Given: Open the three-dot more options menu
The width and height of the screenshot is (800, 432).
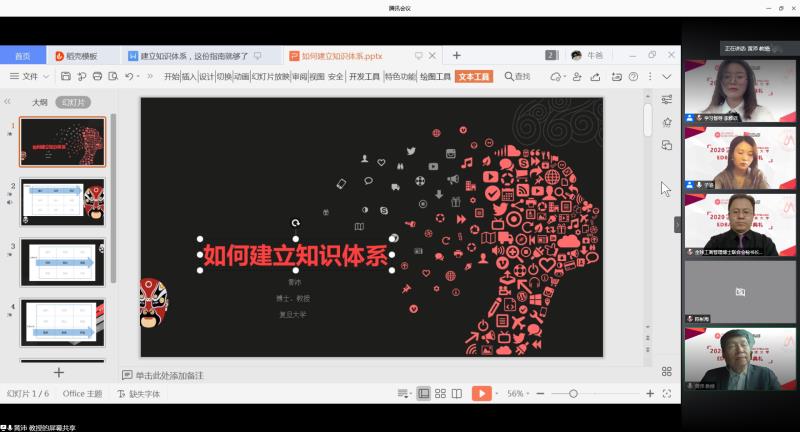Looking at the screenshot, I should [x=649, y=77].
